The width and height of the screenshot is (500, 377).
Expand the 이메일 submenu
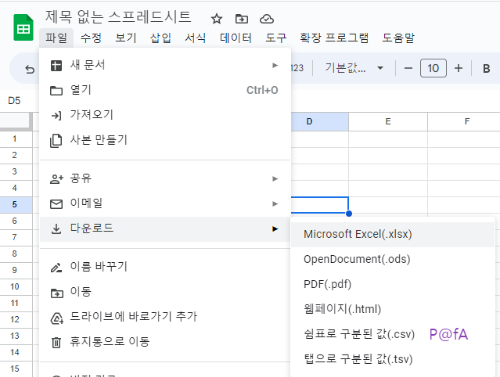(165, 204)
